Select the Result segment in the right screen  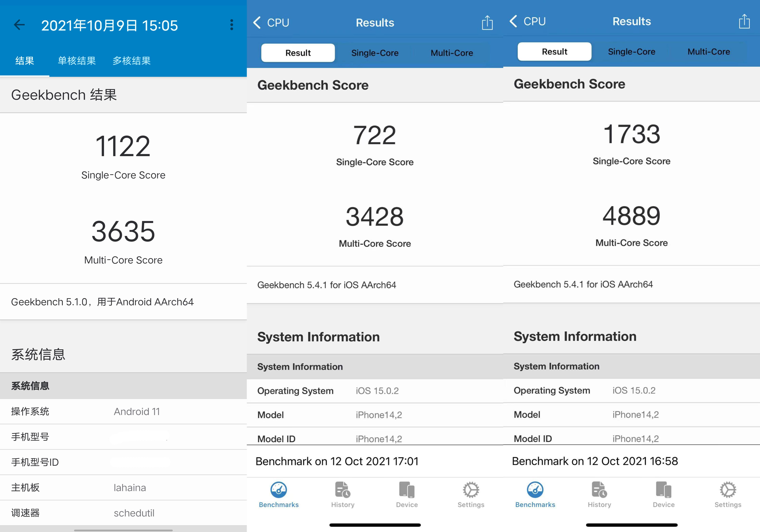tap(554, 52)
